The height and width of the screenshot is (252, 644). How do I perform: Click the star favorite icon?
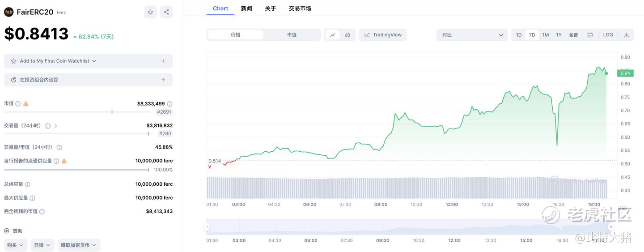(x=150, y=12)
